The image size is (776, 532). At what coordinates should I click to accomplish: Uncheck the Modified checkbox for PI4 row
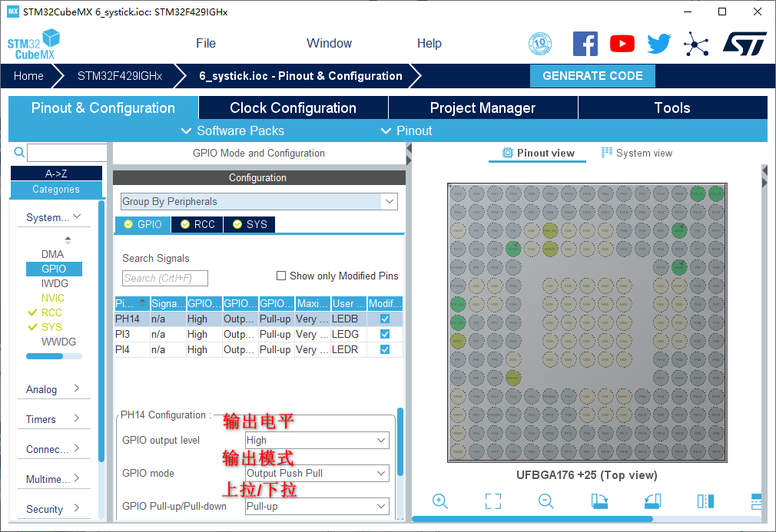385,349
